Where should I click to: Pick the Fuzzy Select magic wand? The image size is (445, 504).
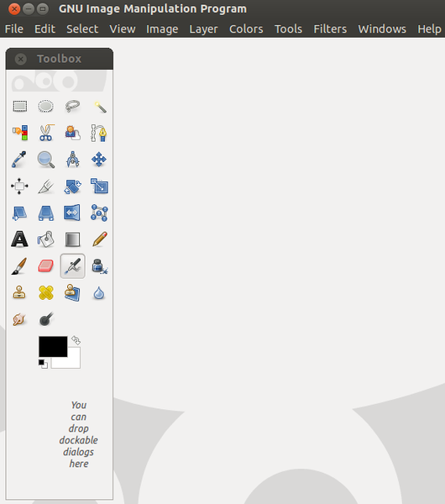(99, 106)
